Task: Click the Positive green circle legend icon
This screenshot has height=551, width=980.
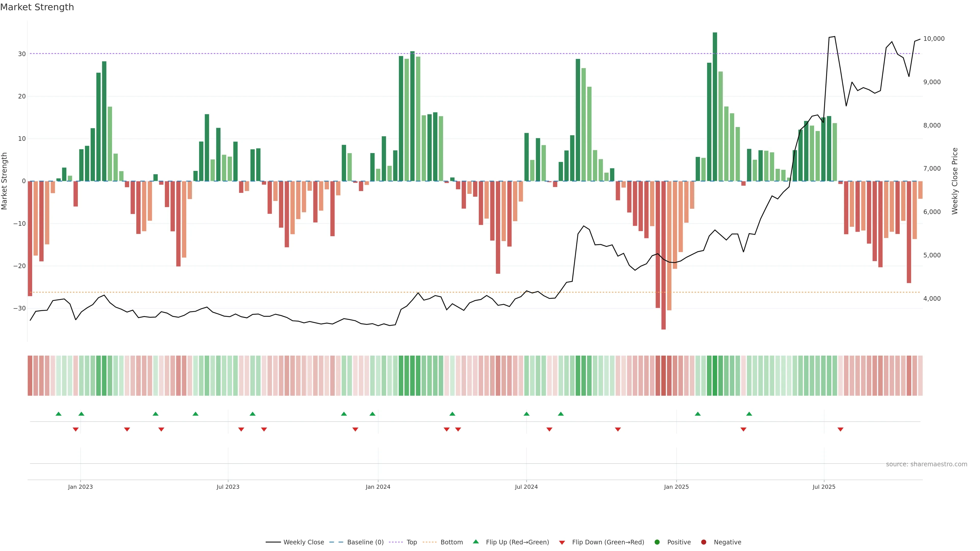Action: pos(657,542)
